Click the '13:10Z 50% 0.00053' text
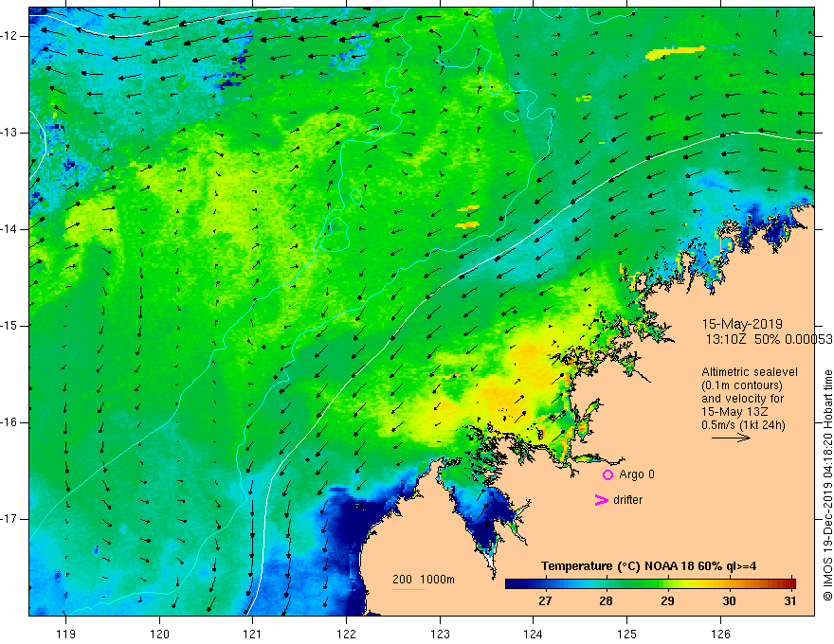The height and width of the screenshot is (644, 834). [x=769, y=340]
